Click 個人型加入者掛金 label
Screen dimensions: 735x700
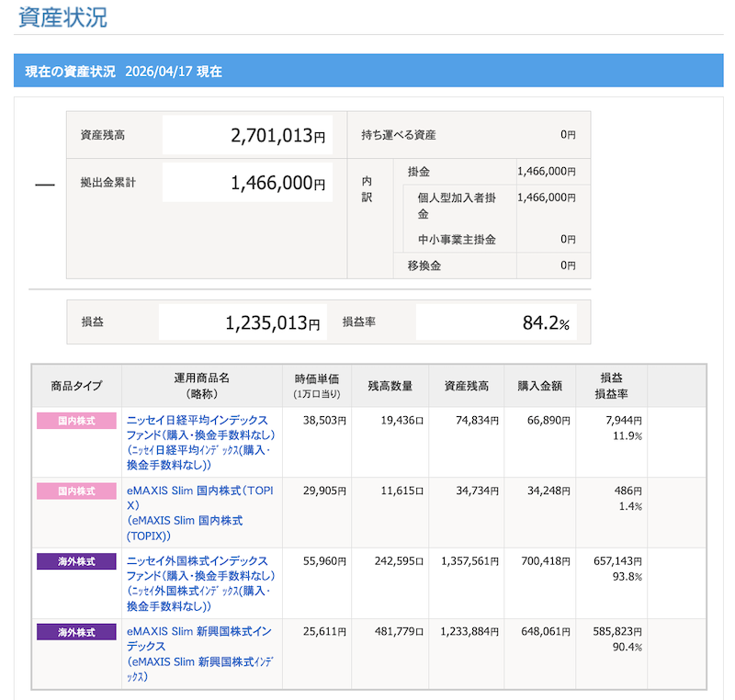point(457,206)
